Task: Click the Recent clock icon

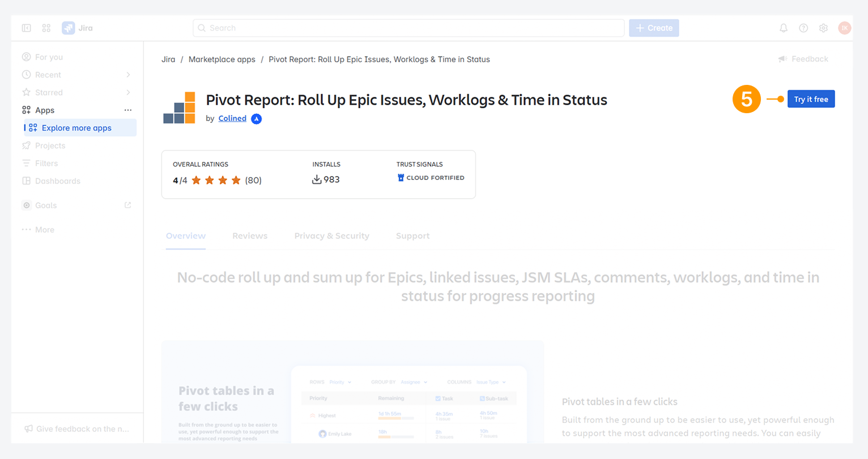Action: (26, 75)
